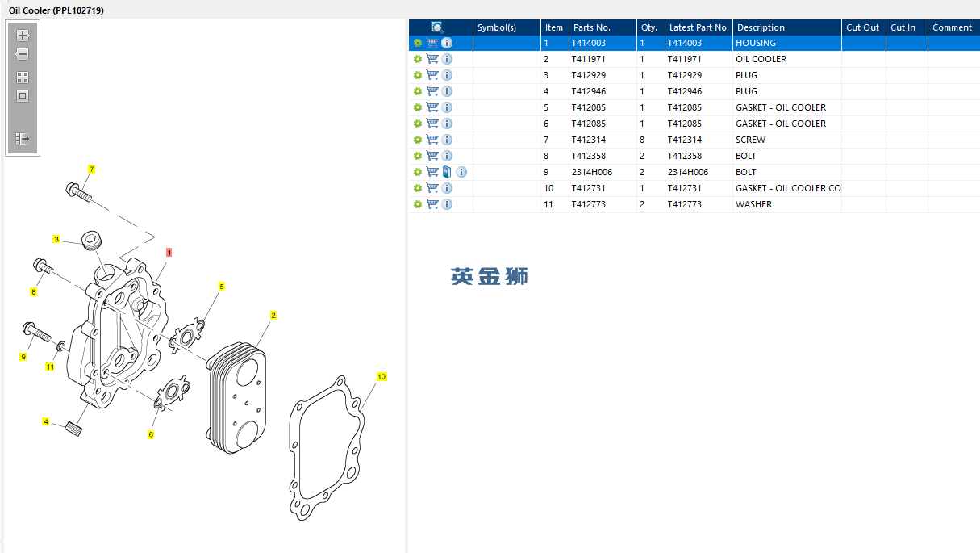The height and width of the screenshot is (553, 980).
Task: Click the single-square view icon
Action: pyautogui.click(x=23, y=96)
